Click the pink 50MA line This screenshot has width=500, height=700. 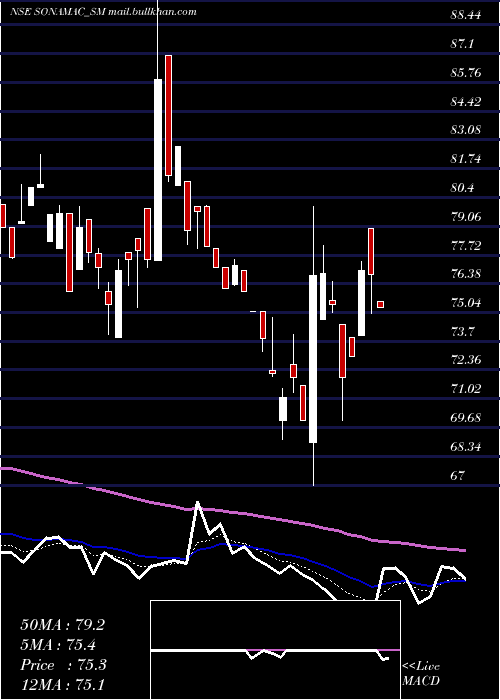232,512
